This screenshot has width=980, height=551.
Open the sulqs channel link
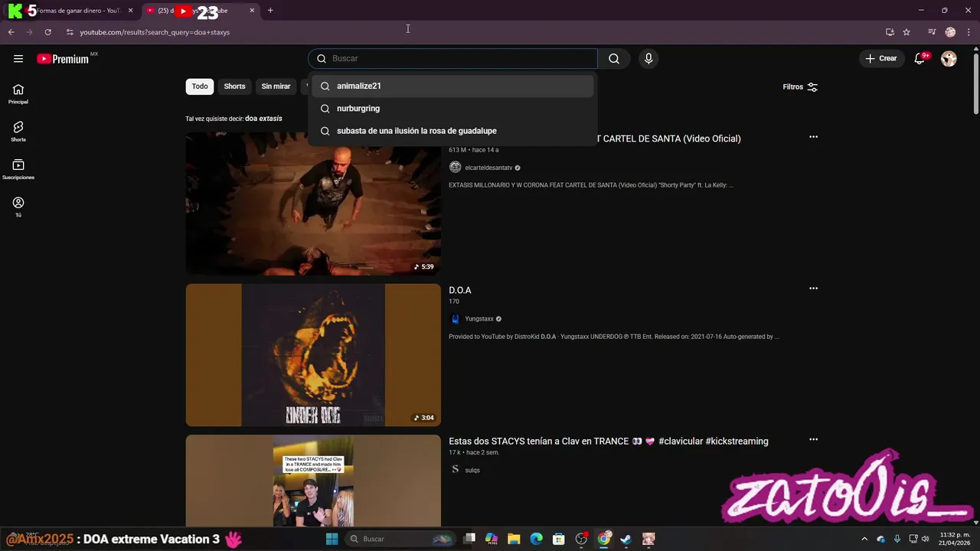click(472, 470)
